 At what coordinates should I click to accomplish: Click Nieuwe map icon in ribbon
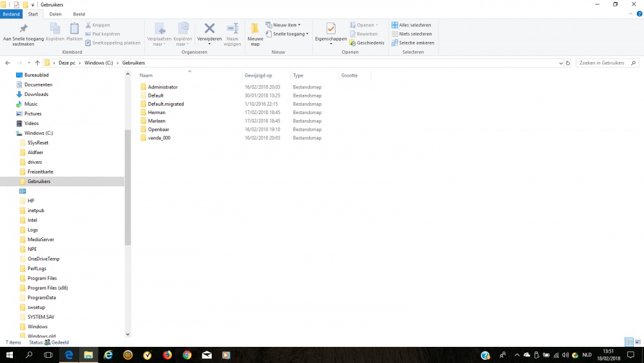point(254,33)
